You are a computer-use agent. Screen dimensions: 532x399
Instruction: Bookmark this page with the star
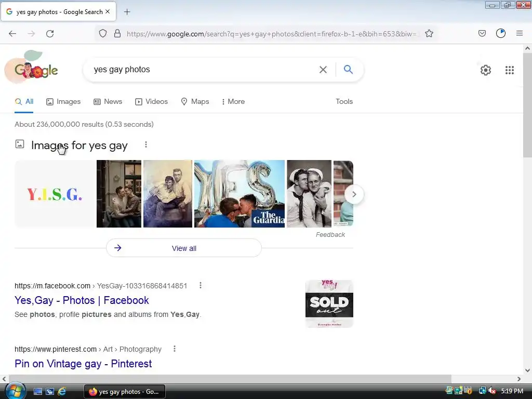click(x=429, y=34)
